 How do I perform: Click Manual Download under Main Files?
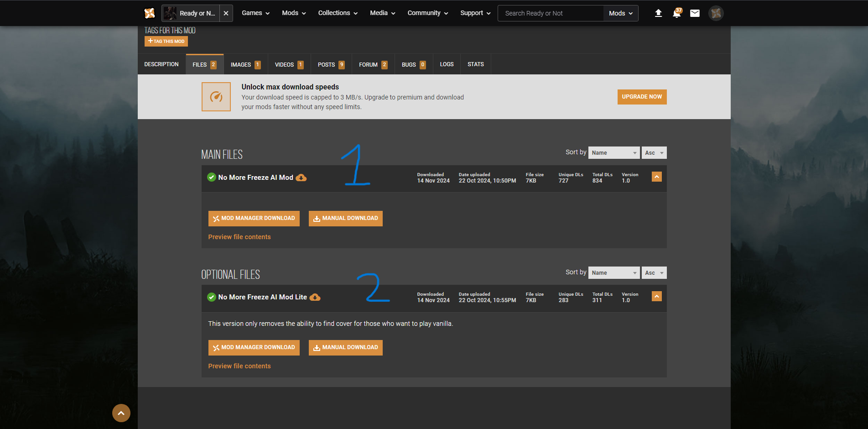(346, 219)
